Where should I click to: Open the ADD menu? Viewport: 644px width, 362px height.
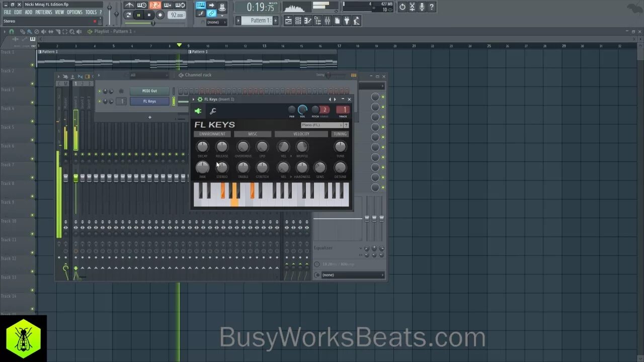pos(29,12)
